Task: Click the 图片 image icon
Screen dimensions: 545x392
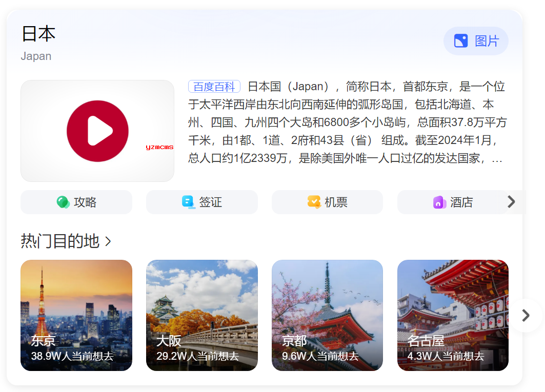Action: [x=461, y=41]
